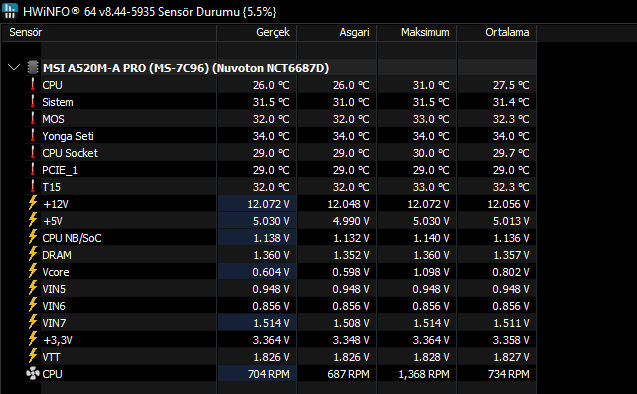Click the 1.828 V maximum VTT value

click(431, 357)
